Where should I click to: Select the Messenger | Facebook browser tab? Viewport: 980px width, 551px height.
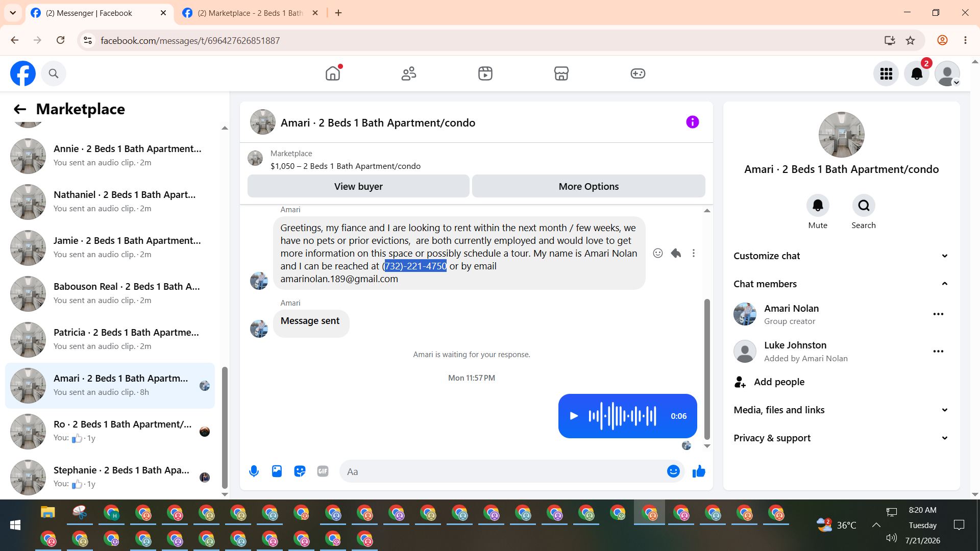(x=97, y=13)
